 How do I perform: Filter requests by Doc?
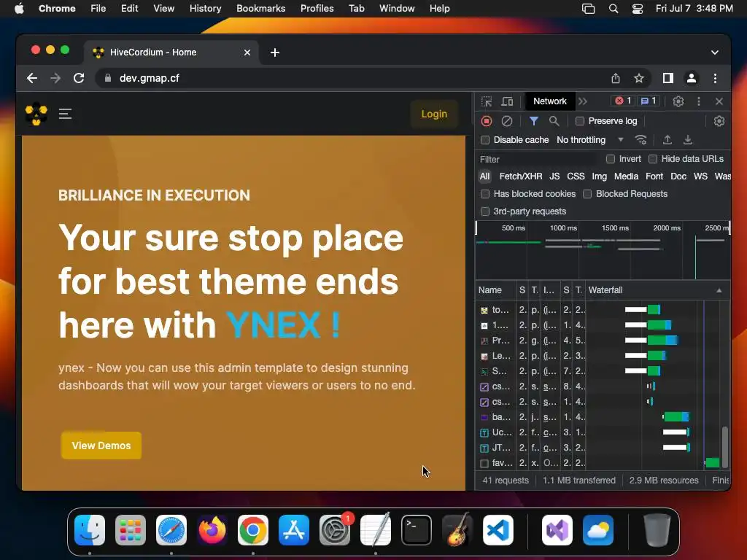point(678,176)
